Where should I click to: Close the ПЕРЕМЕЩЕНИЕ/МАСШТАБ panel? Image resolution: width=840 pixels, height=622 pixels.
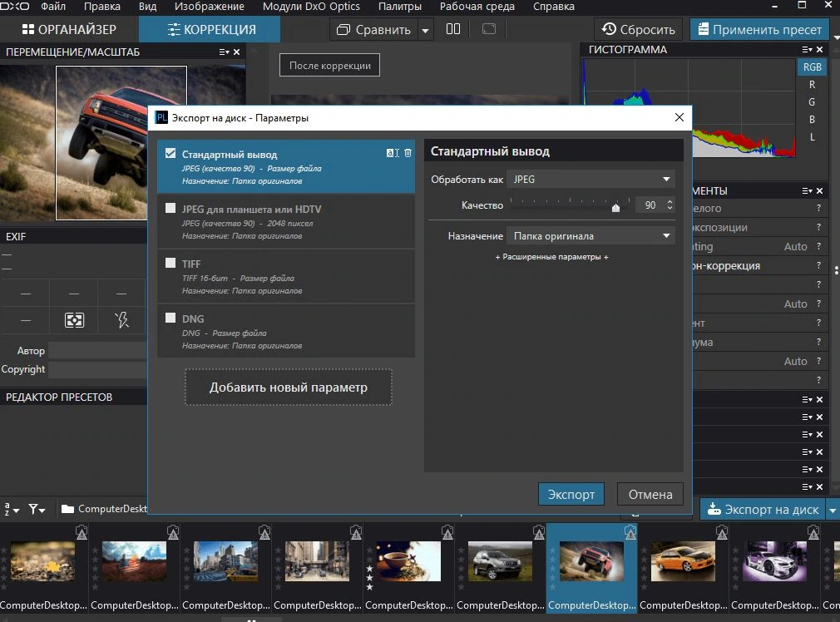pos(237,52)
